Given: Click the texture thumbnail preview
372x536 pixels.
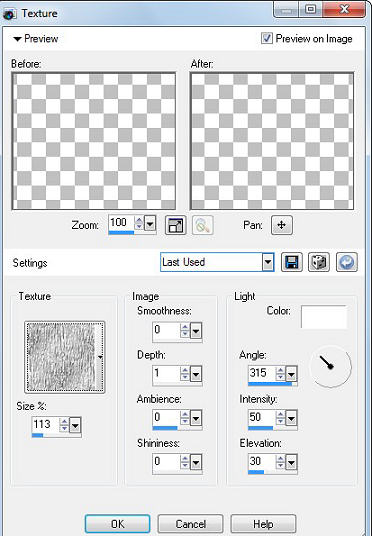Looking at the screenshot, I should pos(61,357).
